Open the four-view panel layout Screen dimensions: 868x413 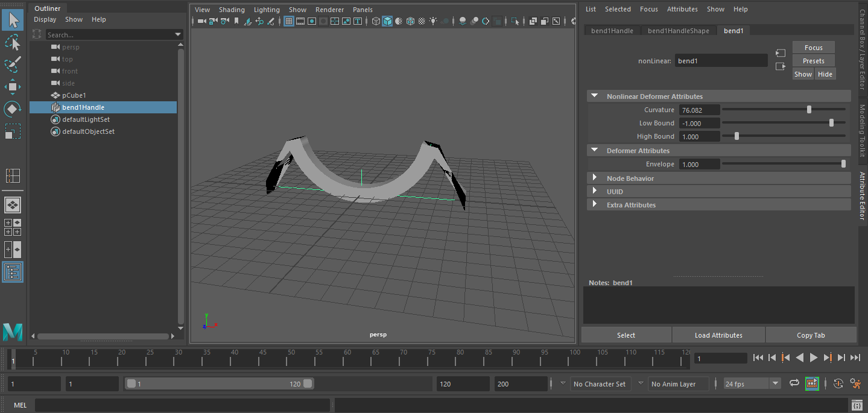(x=13, y=175)
